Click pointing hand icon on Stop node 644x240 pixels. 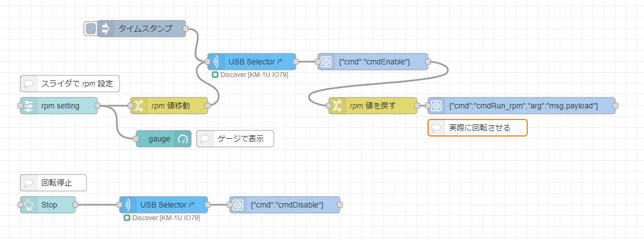pyautogui.click(x=28, y=205)
